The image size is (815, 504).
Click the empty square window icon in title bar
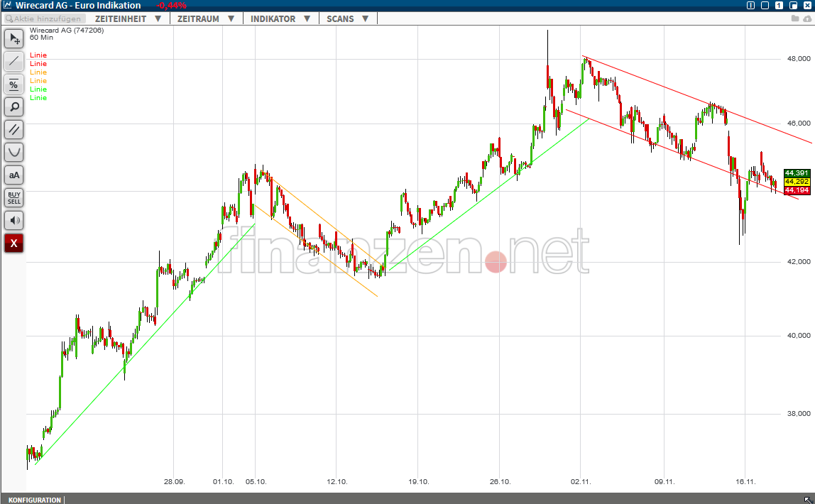765,5
